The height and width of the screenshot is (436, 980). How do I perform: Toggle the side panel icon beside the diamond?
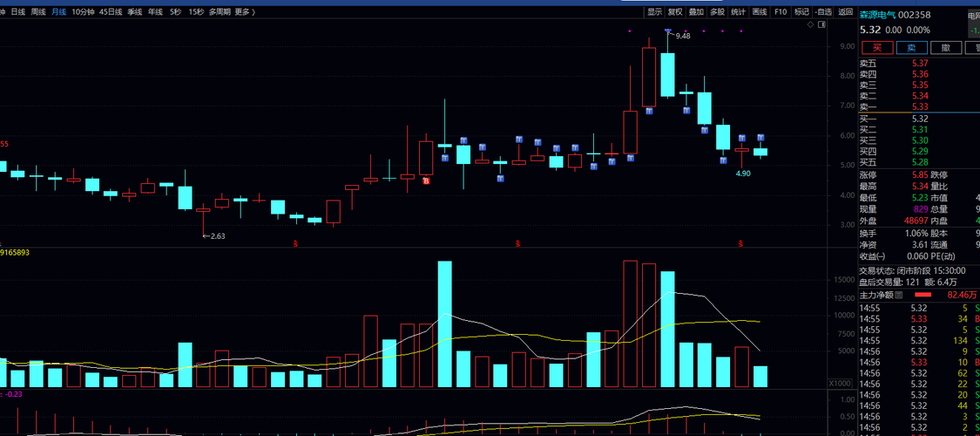click(821, 24)
